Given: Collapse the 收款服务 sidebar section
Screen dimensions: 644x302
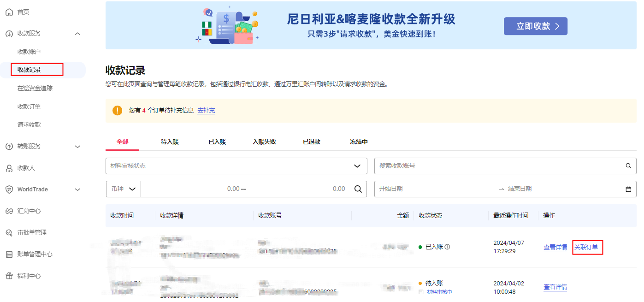Looking at the screenshot, I should pos(77,34).
